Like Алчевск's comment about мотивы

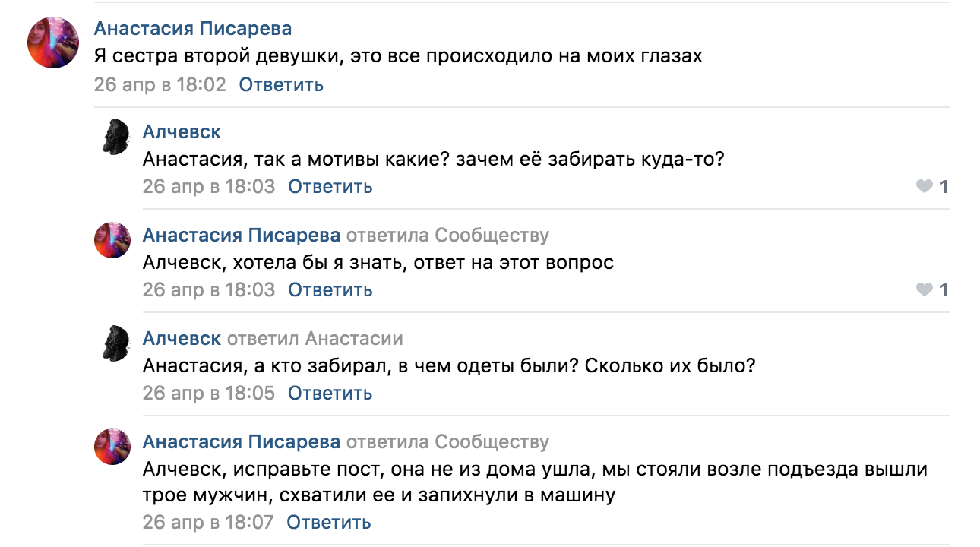click(931, 186)
